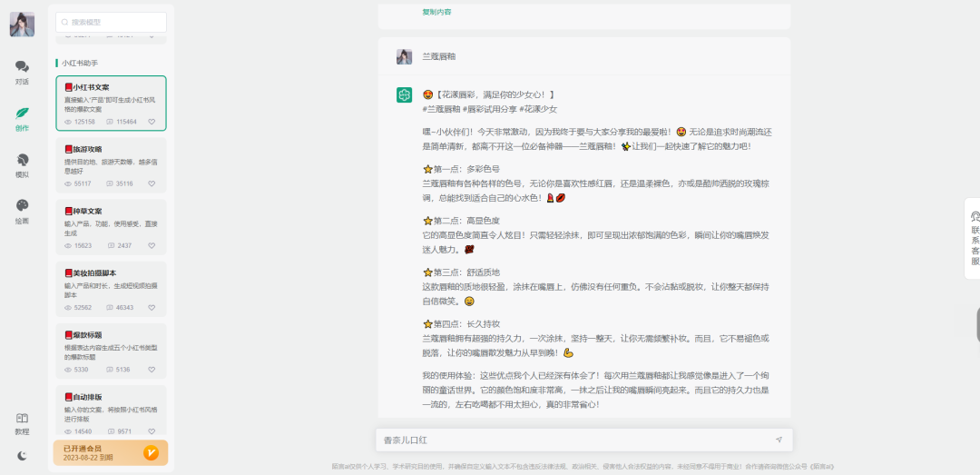The height and width of the screenshot is (475, 980).
Task: Click the eye icon on the 美妆拍摄脚本 card
Action: pyautogui.click(x=68, y=308)
